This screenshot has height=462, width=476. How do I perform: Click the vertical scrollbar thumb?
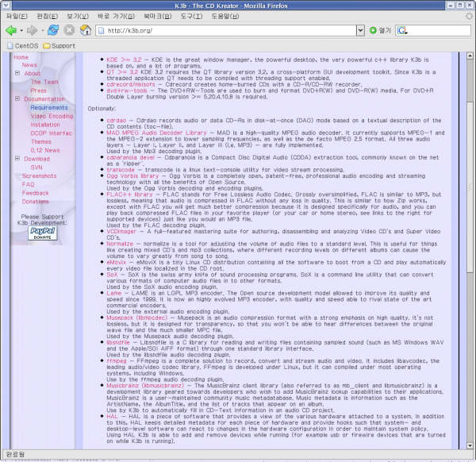470,187
